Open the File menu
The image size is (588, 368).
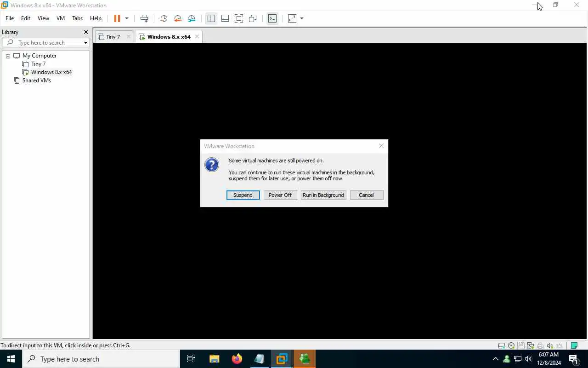pyautogui.click(x=10, y=18)
